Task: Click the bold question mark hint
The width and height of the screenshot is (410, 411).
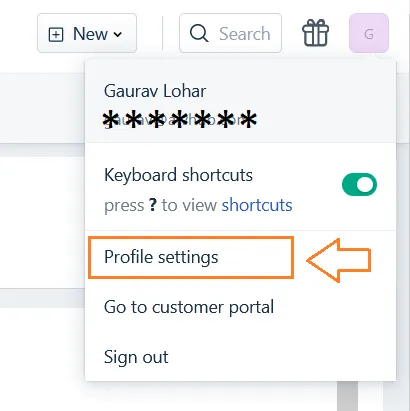Action: pyautogui.click(x=153, y=205)
